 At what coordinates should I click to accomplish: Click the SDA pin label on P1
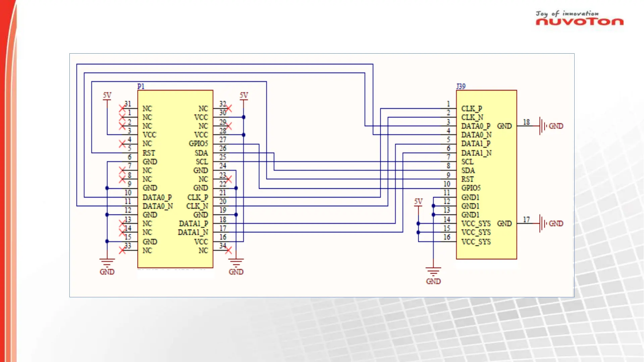click(201, 153)
